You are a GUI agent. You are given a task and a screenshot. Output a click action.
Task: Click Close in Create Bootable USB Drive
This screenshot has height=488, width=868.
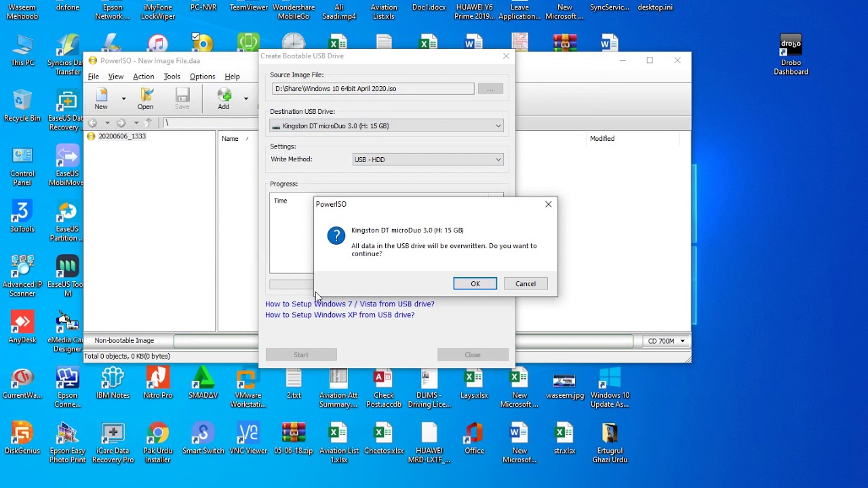point(473,354)
